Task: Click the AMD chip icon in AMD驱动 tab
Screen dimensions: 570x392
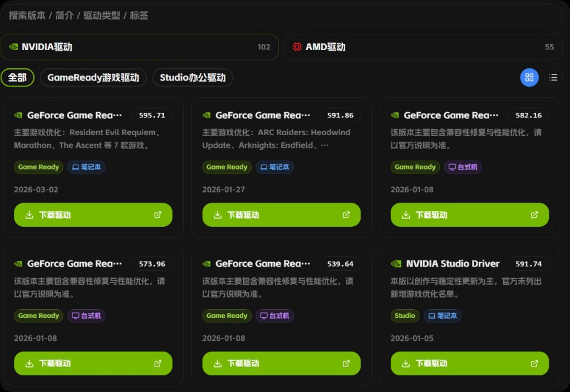Action: tap(297, 47)
